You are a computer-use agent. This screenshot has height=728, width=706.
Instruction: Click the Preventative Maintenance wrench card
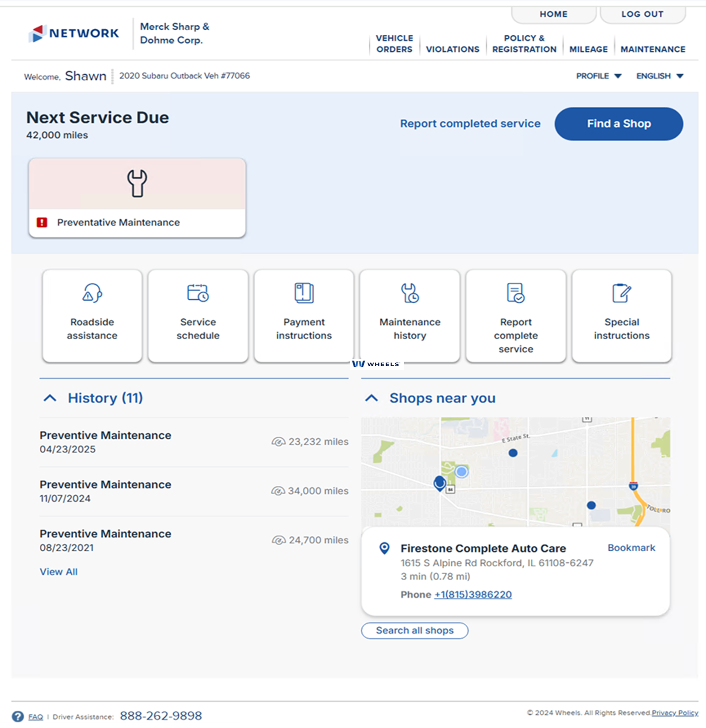(137, 198)
